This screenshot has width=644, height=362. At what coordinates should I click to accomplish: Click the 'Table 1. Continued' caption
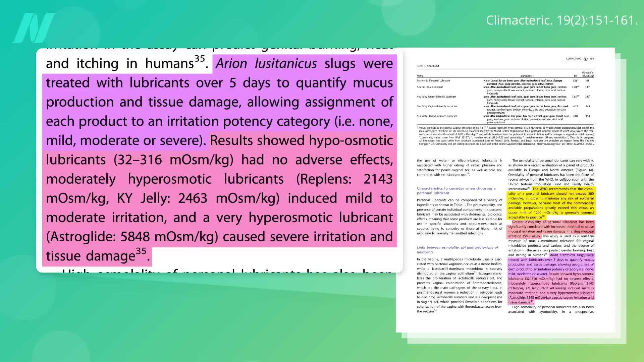point(428,66)
